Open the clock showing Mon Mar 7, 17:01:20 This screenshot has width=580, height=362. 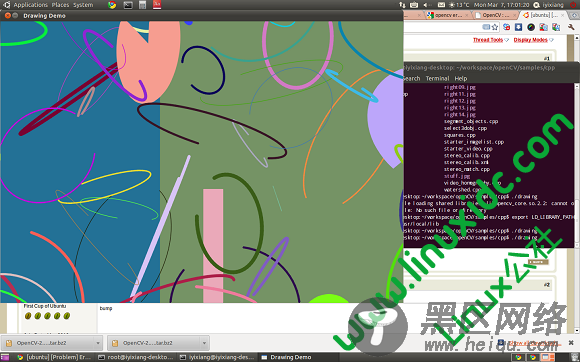tap(501, 5)
